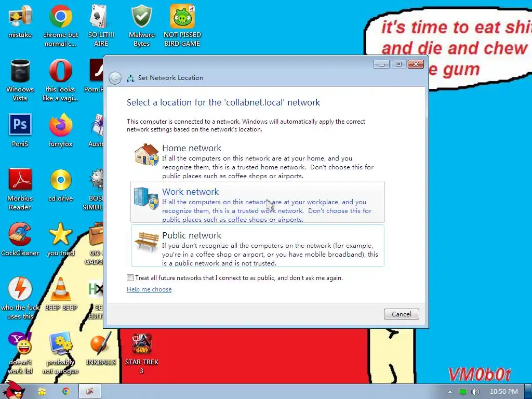The image size is (532, 399).
Task: Open the volume speaker tray icon
Action: [475, 392]
